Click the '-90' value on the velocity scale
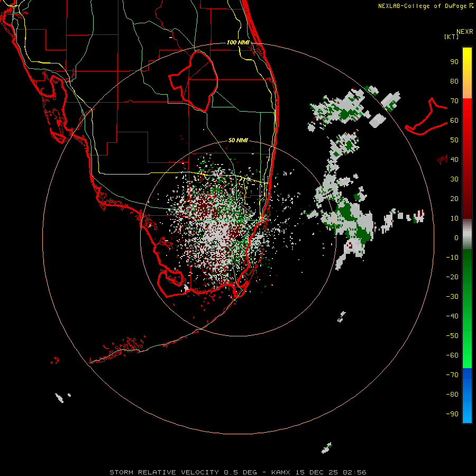476x476 pixels. tap(452, 414)
